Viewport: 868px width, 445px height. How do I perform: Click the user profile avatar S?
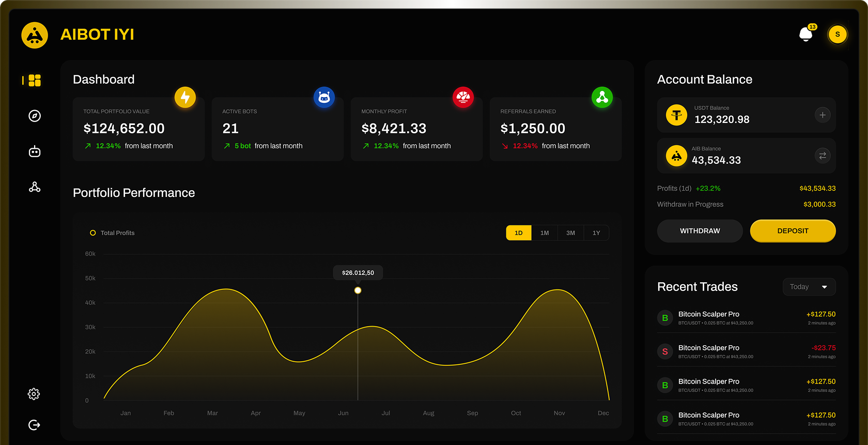pos(837,35)
